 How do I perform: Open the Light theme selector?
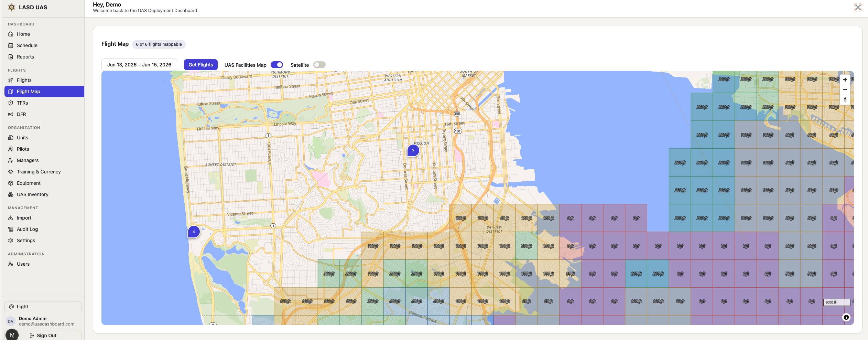pos(43,307)
